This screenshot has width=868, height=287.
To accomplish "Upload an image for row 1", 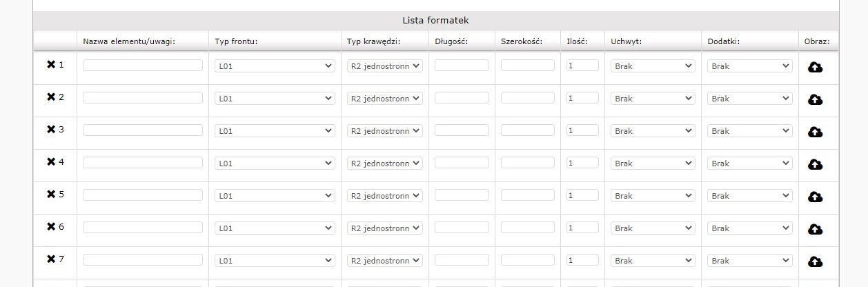I will pyautogui.click(x=815, y=67).
